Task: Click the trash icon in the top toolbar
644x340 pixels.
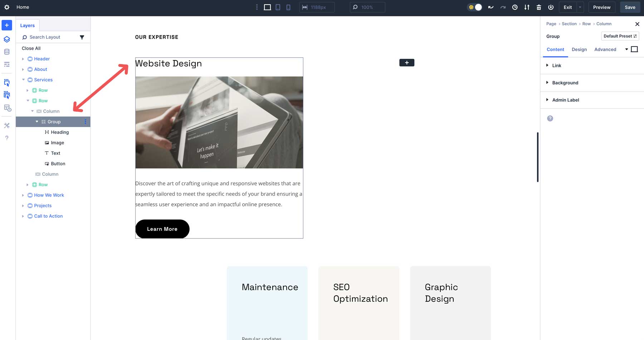Action: 538,7
